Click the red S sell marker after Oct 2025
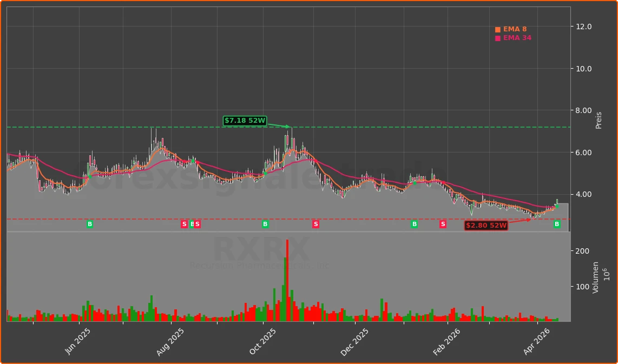The image size is (618, 364). (x=316, y=223)
